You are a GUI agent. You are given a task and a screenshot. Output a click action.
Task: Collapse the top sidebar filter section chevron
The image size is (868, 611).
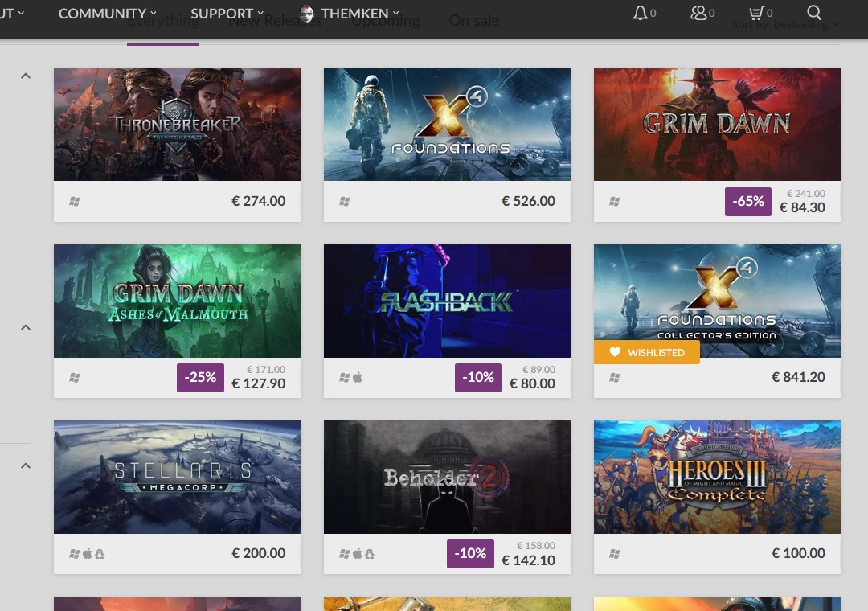pos(26,76)
